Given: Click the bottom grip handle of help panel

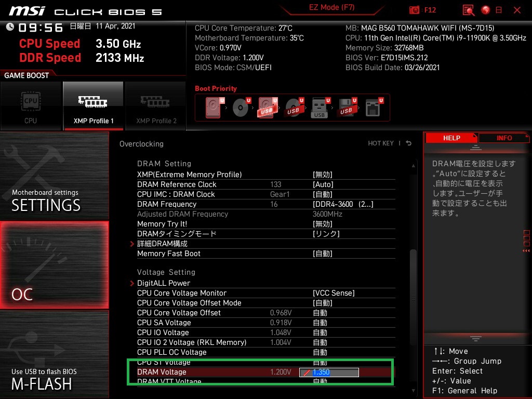Looking at the screenshot, I should (476, 338).
